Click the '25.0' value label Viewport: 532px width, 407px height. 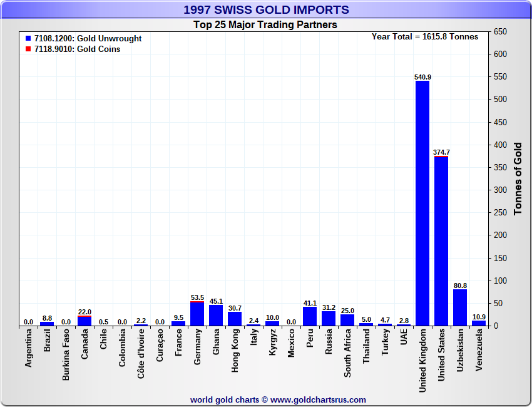pos(347,311)
